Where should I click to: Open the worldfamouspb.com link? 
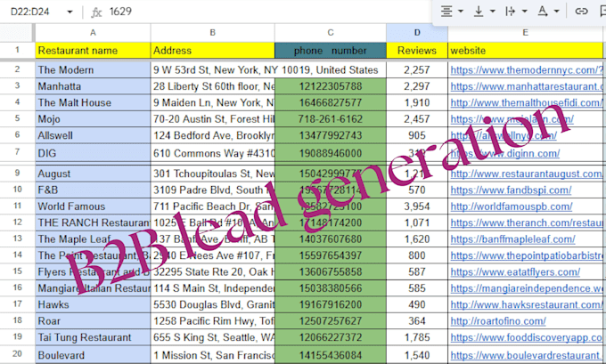click(x=512, y=206)
